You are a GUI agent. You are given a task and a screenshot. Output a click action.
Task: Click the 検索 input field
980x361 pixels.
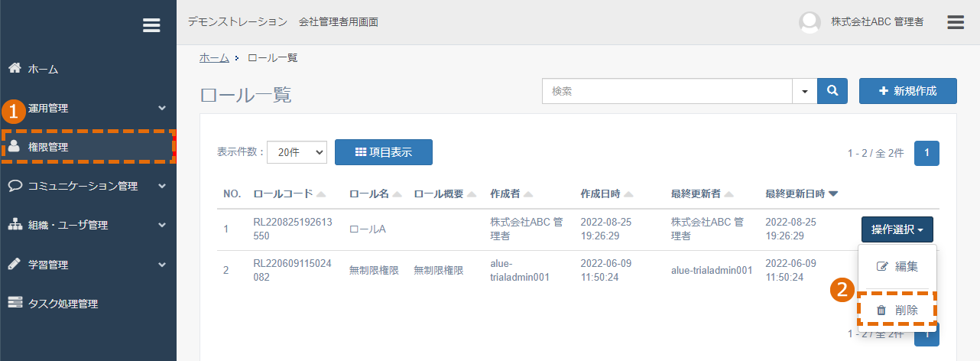667,90
